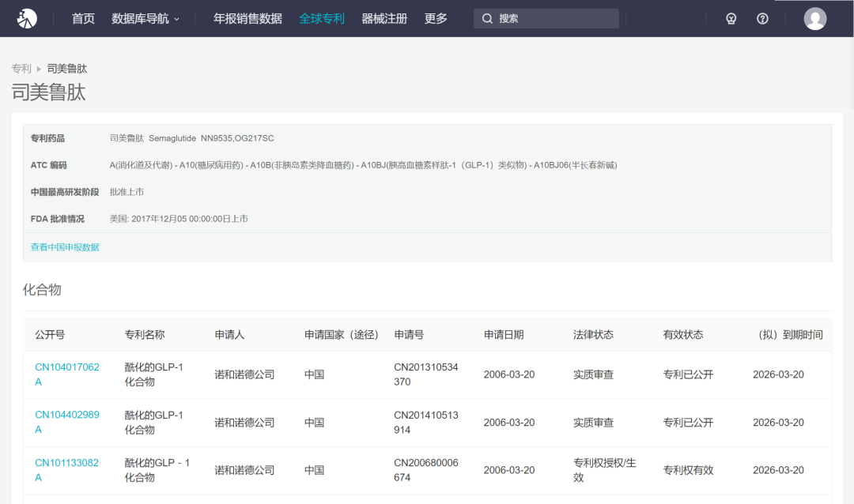Click the 公开号 column header
854x504 pixels.
(x=50, y=335)
